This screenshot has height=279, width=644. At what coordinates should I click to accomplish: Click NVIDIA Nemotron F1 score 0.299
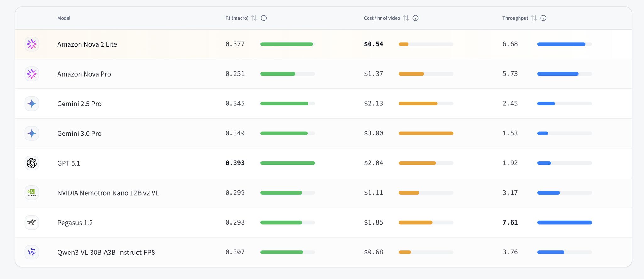click(x=235, y=193)
